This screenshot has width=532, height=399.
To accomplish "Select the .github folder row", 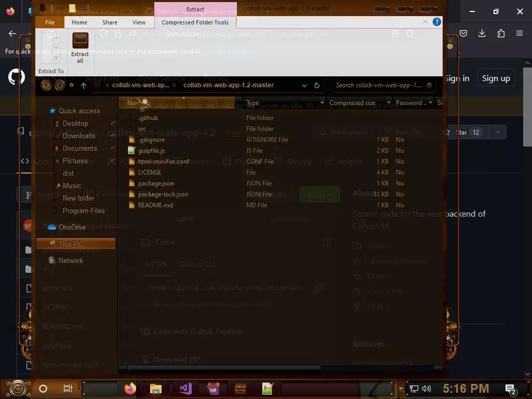I will [x=148, y=118].
